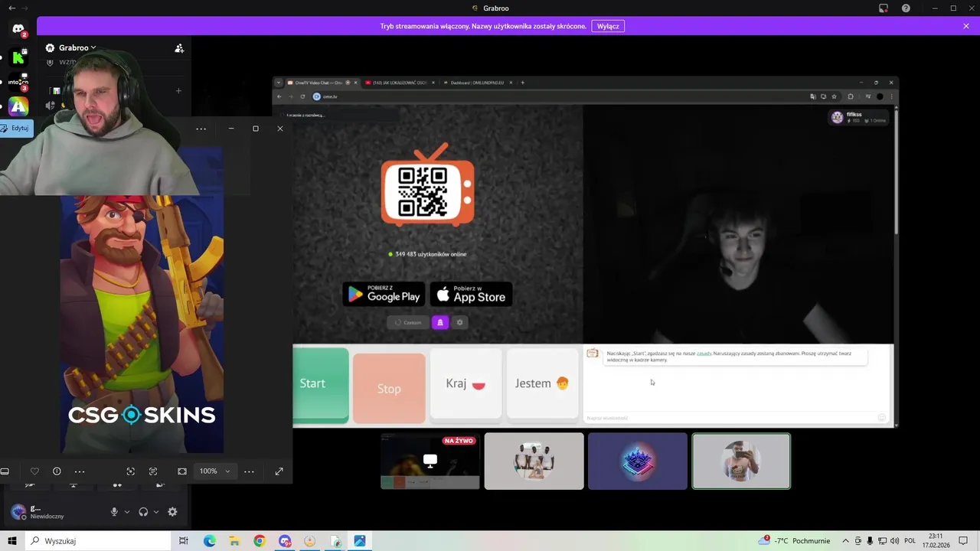Open Microsoft Edge from taskbar
Screen dimensions: 980x551
point(209,541)
